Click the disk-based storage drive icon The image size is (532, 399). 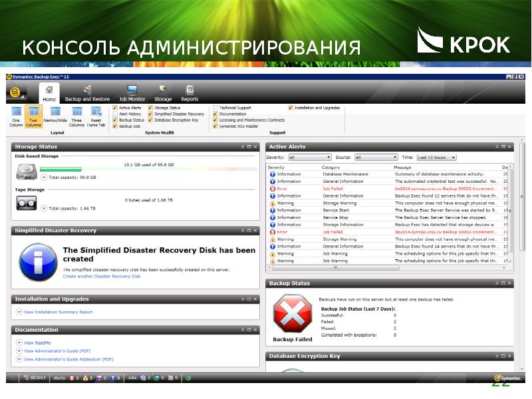point(27,172)
